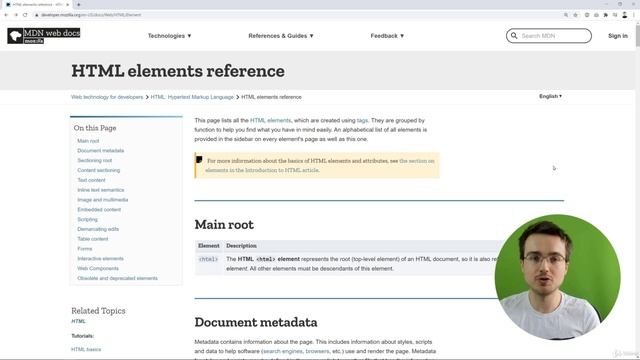Click the Document metadata heading

pos(256,322)
